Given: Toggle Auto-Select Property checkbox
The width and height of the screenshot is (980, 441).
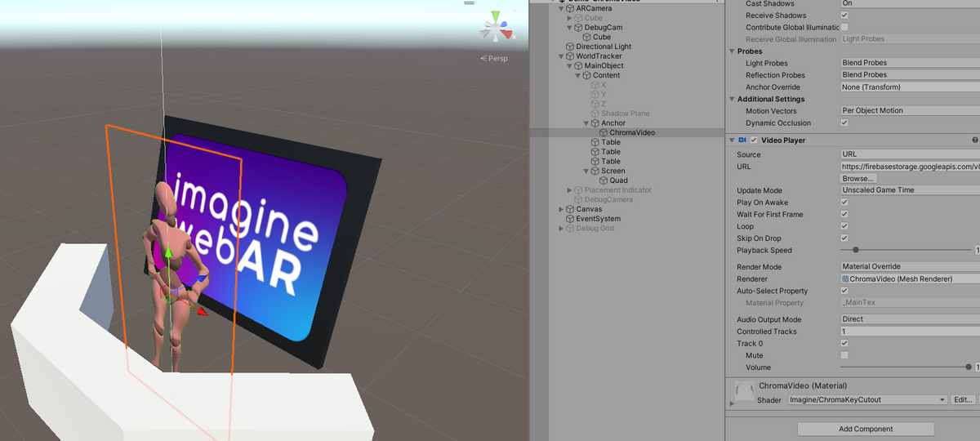Looking at the screenshot, I should (x=844, y=291).
